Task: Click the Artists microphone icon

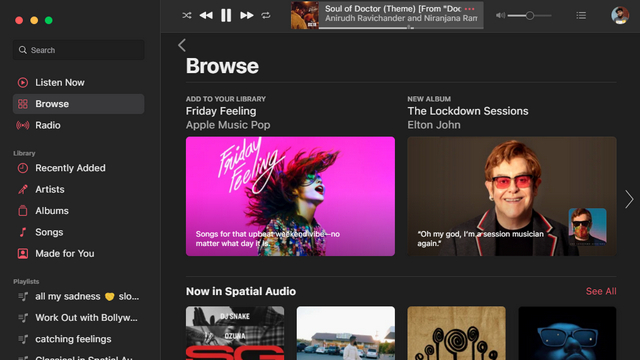Action: [23, 189]
